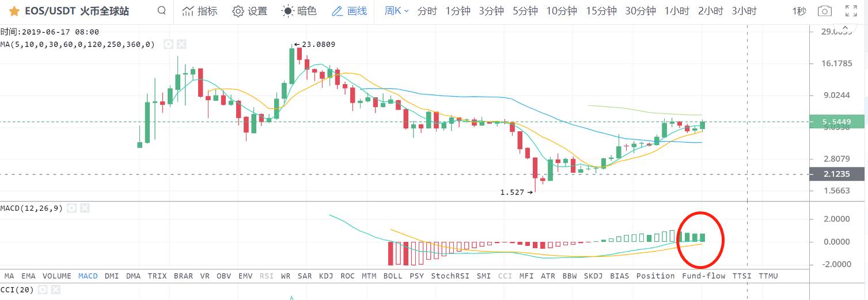Remove the MACD indicator with X
The width and height of the screenshot is (868, 300).
[x=84, y=208]
